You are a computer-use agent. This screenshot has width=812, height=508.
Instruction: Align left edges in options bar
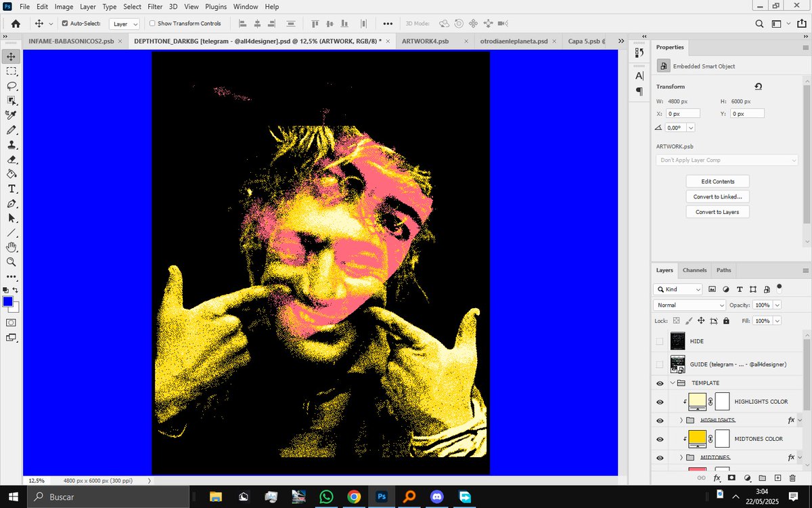point(243,24)
